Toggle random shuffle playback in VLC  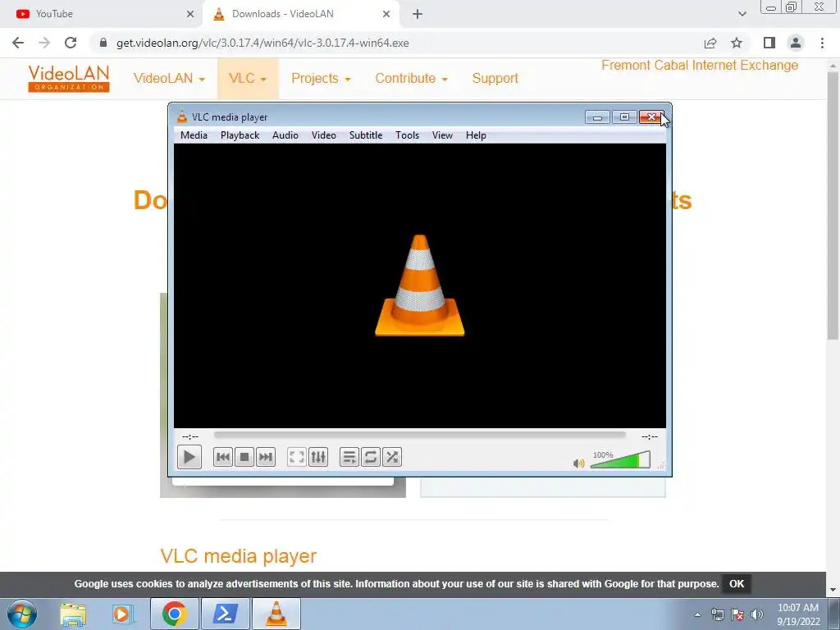(x=392, y=457)
